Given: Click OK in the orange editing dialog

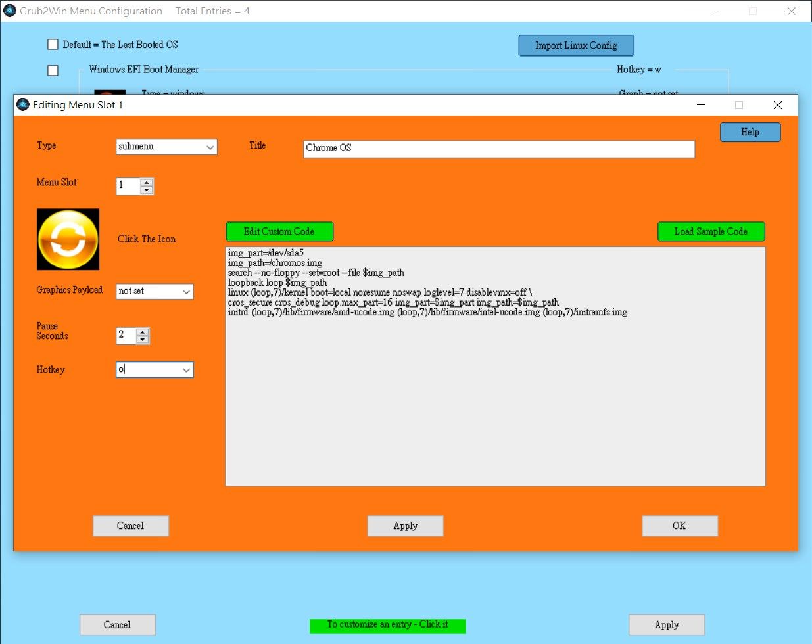Looking at the screenshot, I should point(679,526).
